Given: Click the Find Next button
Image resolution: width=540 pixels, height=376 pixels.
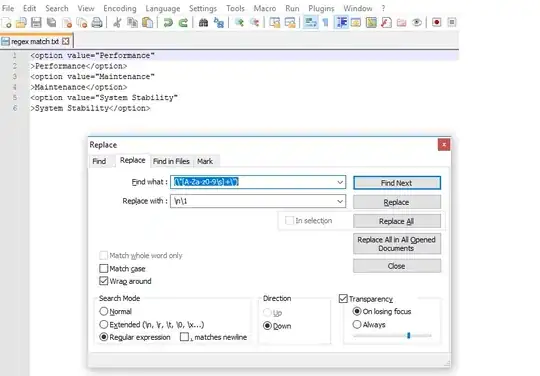Looking at the screenshot, I should click(397, 183).
